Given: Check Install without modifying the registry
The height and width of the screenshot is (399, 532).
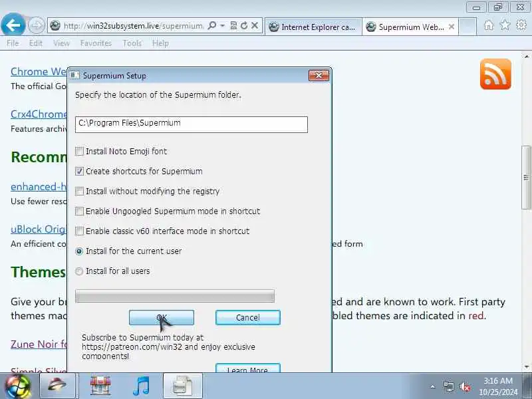Looking at the screenshot, I should 79,192.
